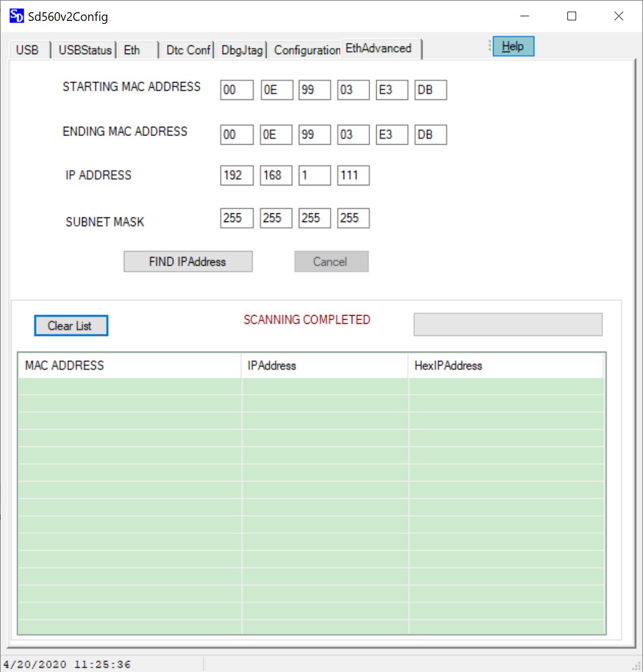Click the first Starting MAC Address byte field

(x=236, y=90)
